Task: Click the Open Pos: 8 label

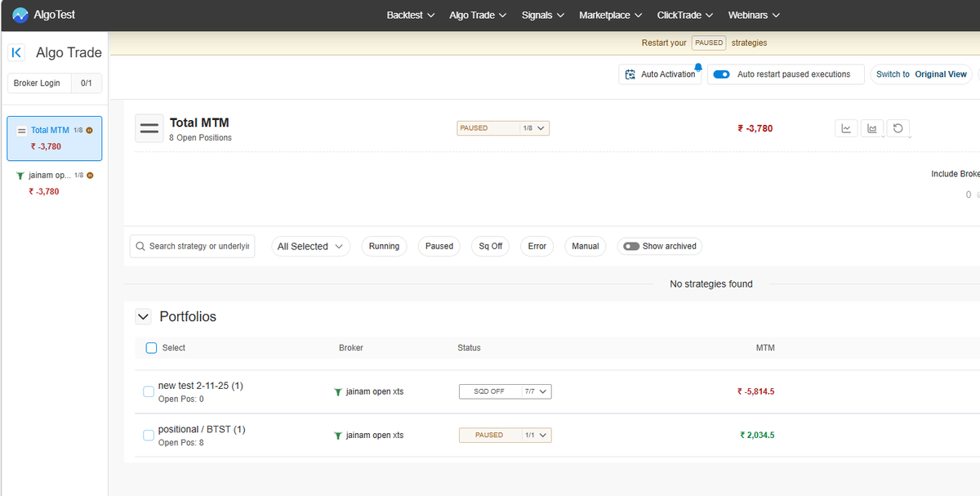Action: (181, 443)
